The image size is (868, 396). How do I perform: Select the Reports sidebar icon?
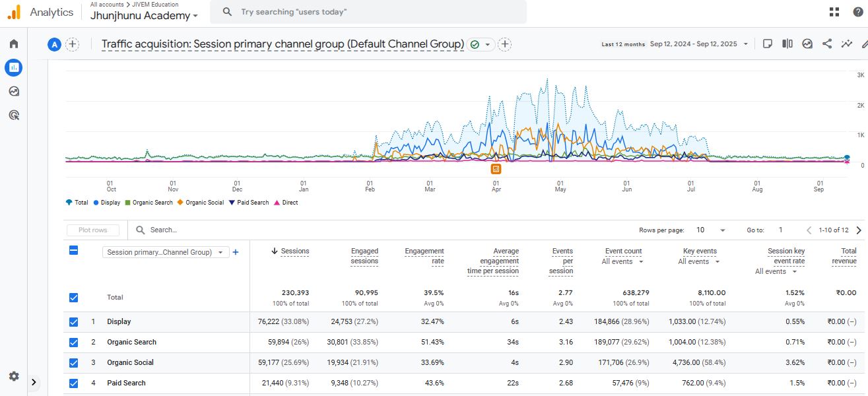pyautogui.click(x=14, y=67)
